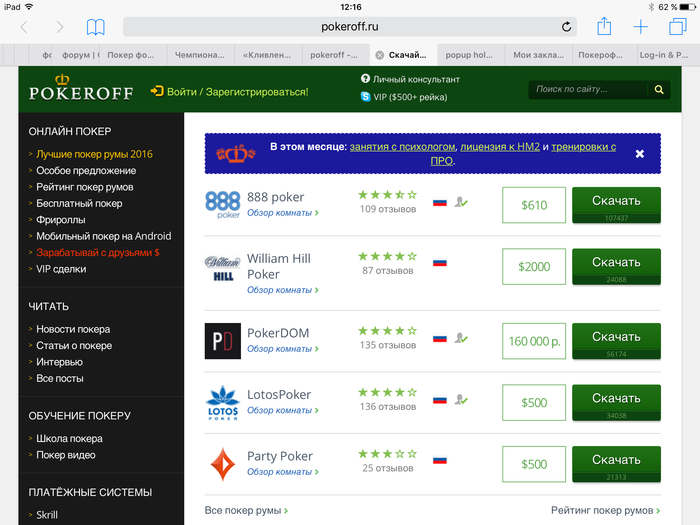This screenshot has width=700, height=525.
Task: Add a new Safari tab
Action: pos(641,27)
